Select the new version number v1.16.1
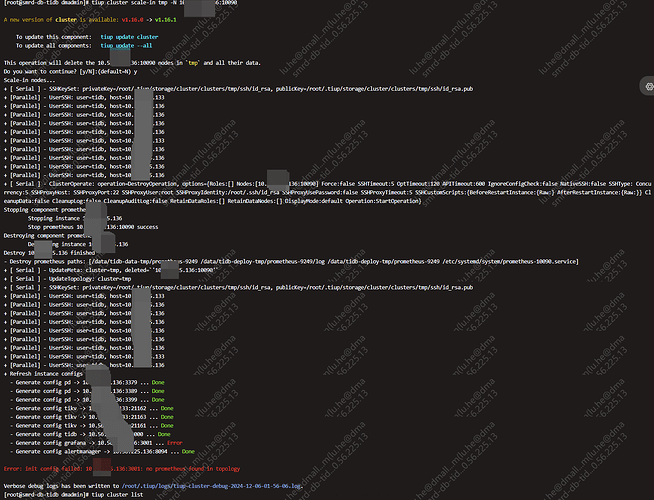Screen dimensions: 654x500 click(x=166, y=20)
